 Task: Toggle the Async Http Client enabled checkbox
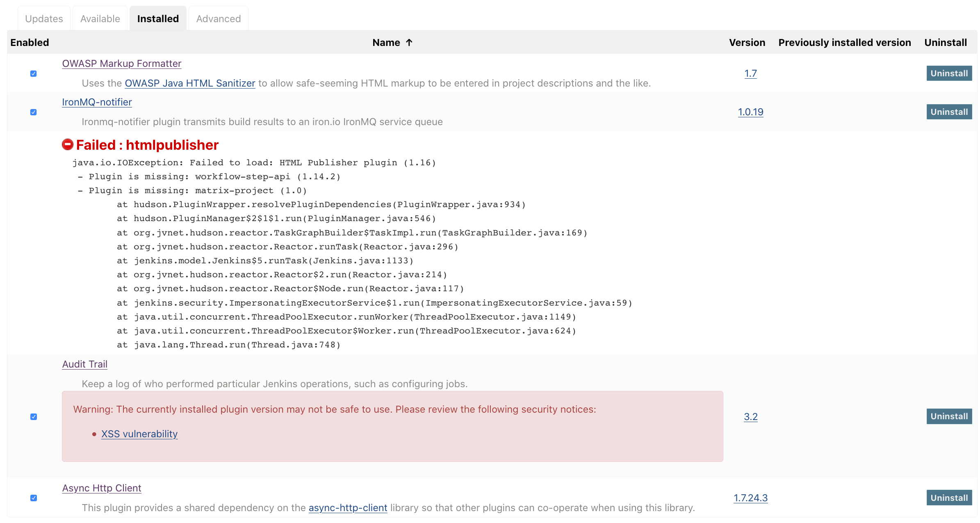coord(34,498)
